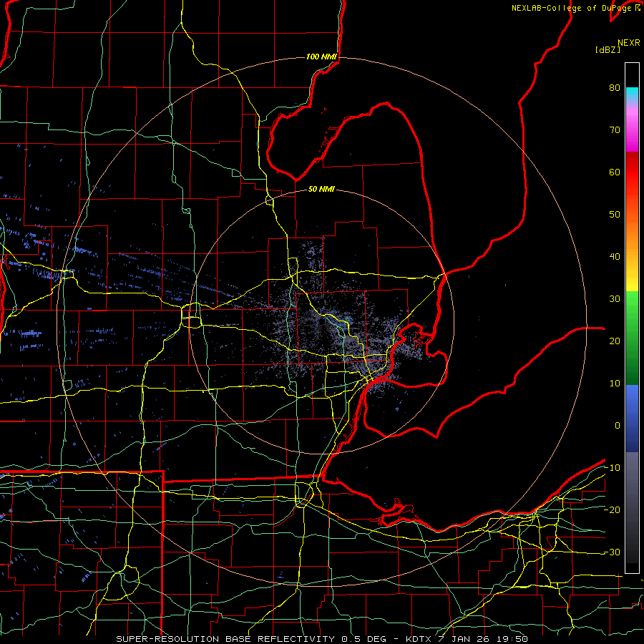644x644 pixels.
Task: Click the 70 value on the dBZ scale
Action: coord(615,130)
